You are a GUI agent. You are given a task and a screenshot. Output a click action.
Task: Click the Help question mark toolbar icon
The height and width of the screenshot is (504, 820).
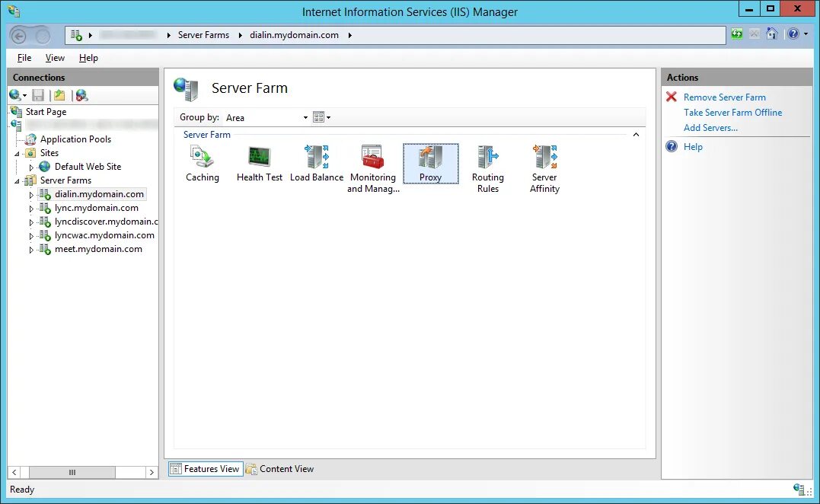(793, 34)
